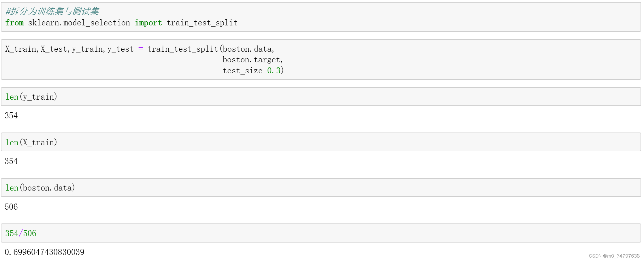Click the 'import' keyword in the first cell
The height and width of the screenshot is (261, 644).
point(148,23)
